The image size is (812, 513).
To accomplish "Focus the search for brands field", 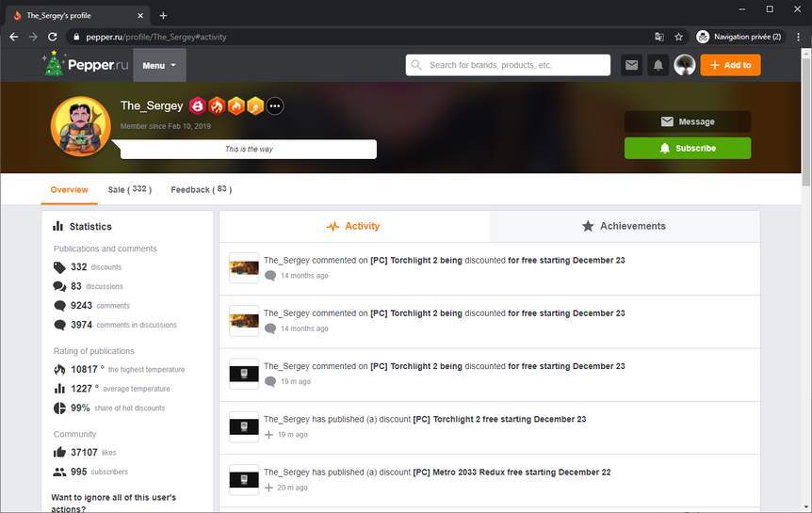I will 508,65.
